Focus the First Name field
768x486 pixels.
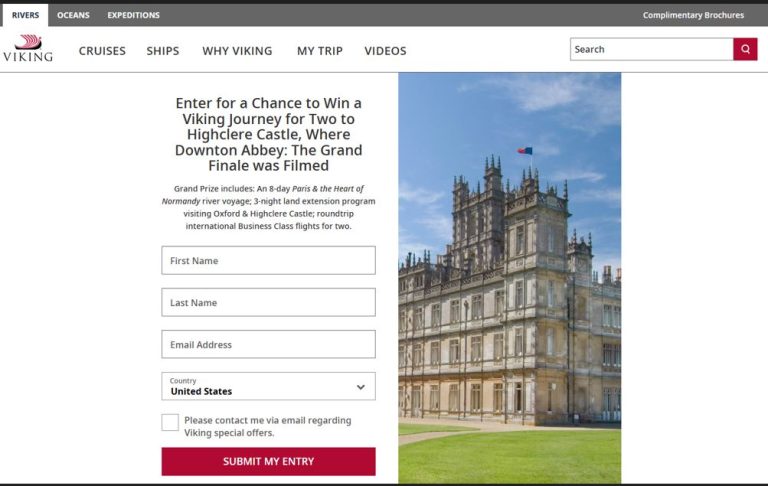pos(268,260)
